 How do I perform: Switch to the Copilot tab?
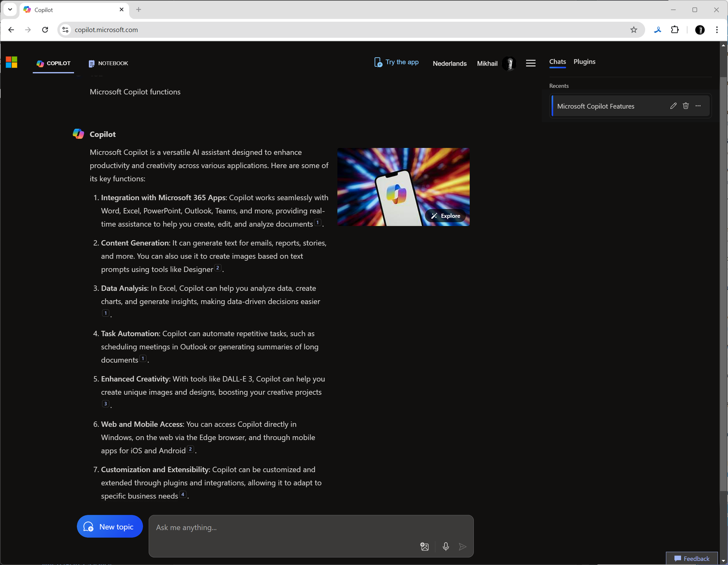[53, 63]
